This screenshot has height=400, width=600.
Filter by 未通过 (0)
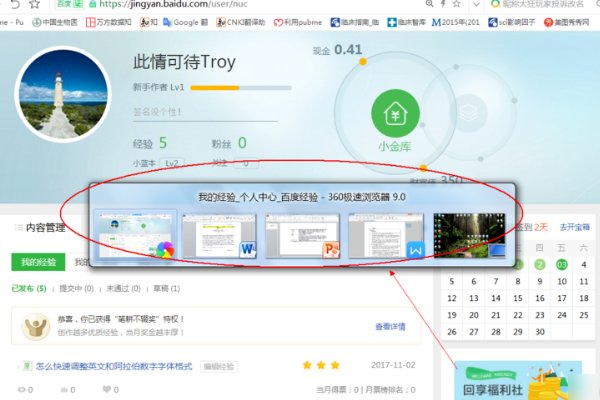tap(123, 289)
